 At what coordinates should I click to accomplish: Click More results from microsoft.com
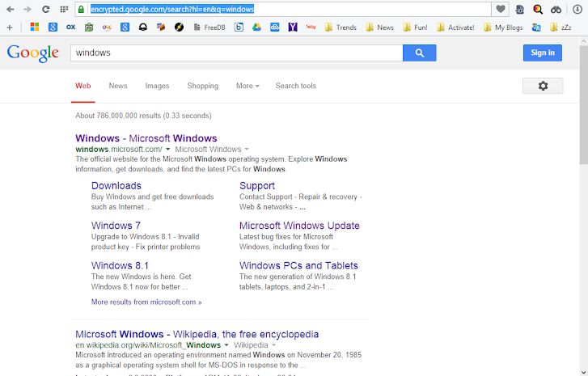pos(146,302)
